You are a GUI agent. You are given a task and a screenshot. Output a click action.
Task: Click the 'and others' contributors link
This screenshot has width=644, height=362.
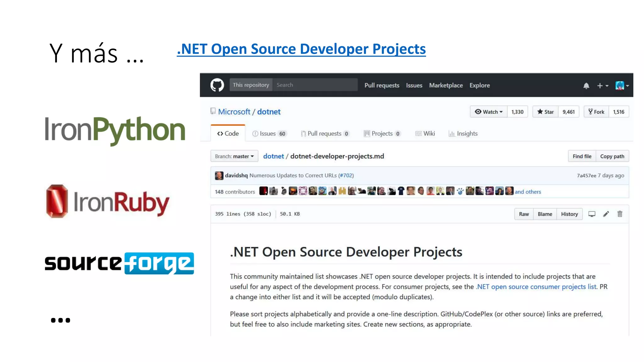pyautogui.click(x=528, y=192)
